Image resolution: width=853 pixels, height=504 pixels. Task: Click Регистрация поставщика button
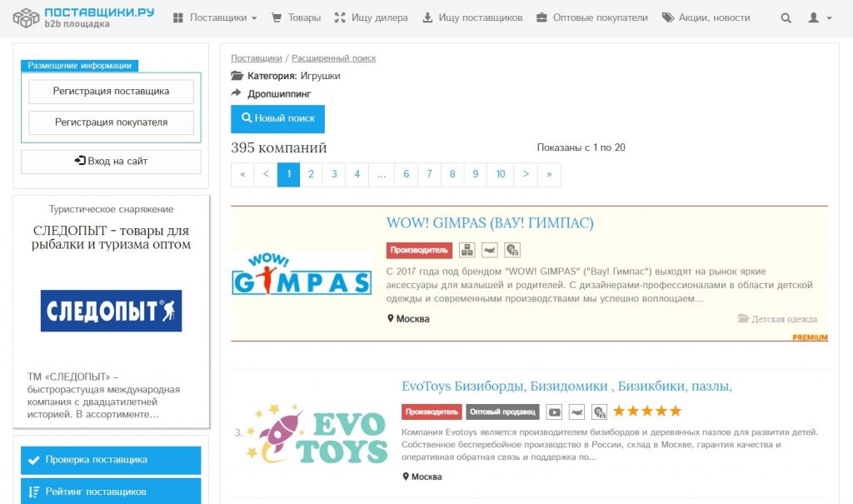111,92
